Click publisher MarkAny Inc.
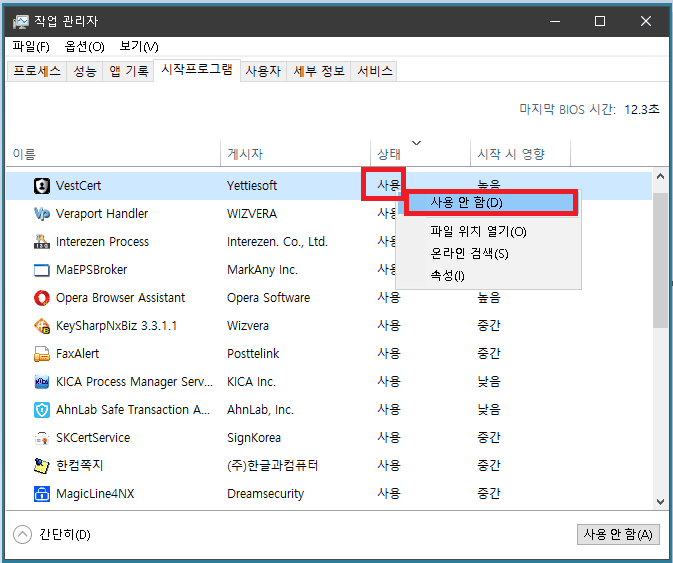This screenshot has height=563, width=673. point(262,270)
